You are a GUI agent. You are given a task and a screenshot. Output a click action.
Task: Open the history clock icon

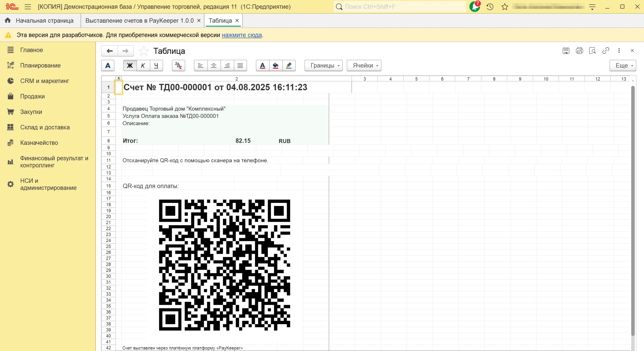490,7
